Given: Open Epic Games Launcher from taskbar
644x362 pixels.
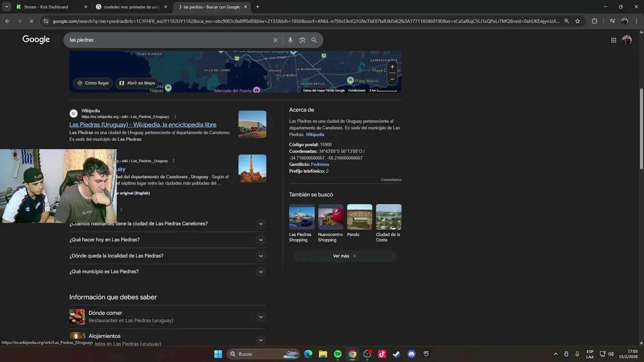Looking at the screenshot, I should (426, 354).
